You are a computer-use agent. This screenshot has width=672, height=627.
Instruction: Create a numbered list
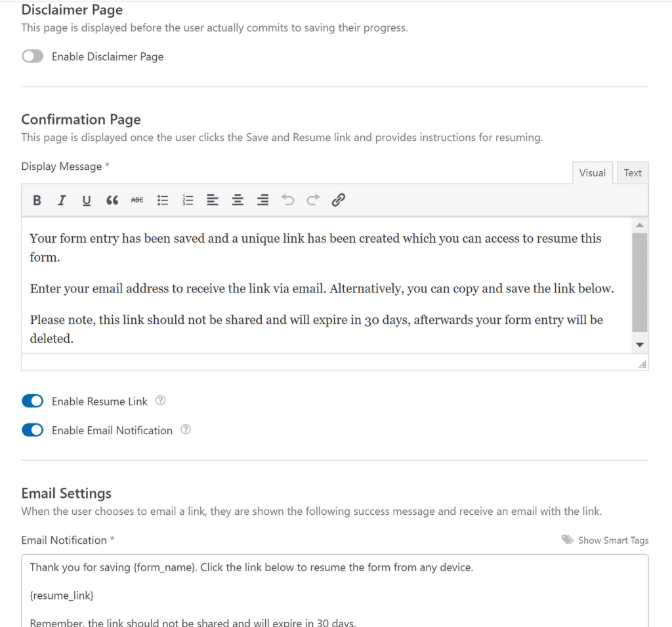coord(188,200)
